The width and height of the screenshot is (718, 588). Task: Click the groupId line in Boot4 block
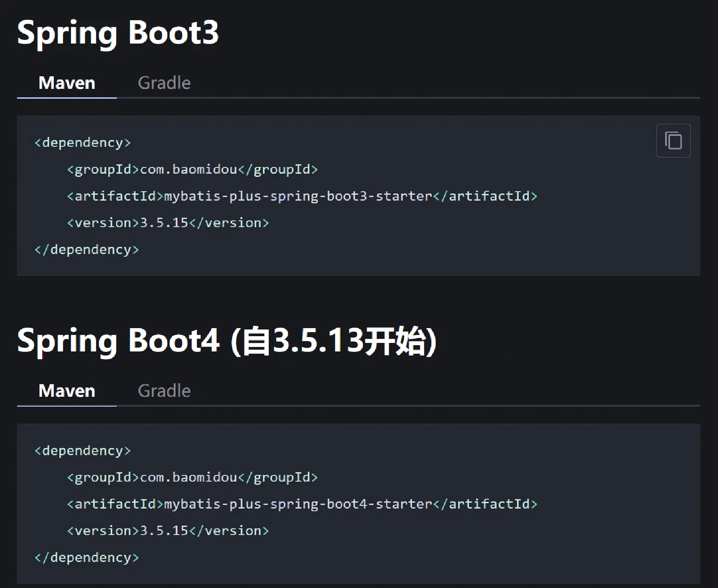tap(192, 478)
